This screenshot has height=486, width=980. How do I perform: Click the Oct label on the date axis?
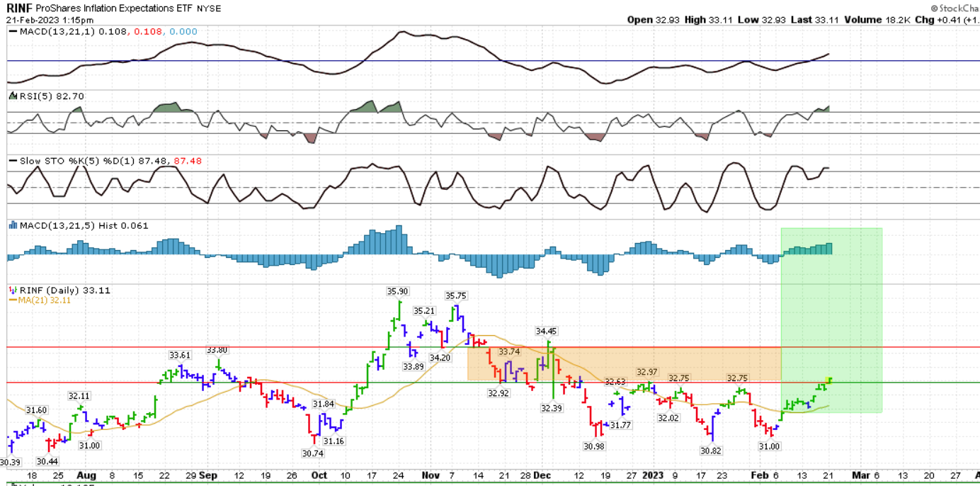coord(319,475)
